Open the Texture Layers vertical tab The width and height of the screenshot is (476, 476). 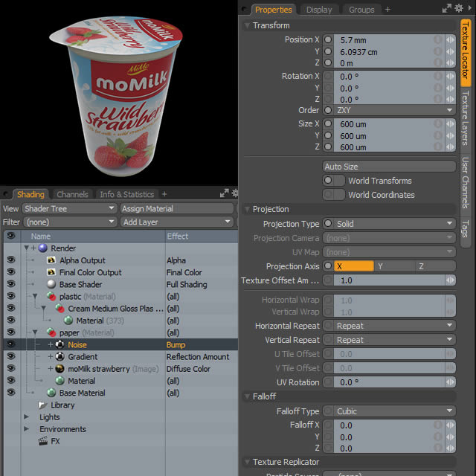point(466,118)
